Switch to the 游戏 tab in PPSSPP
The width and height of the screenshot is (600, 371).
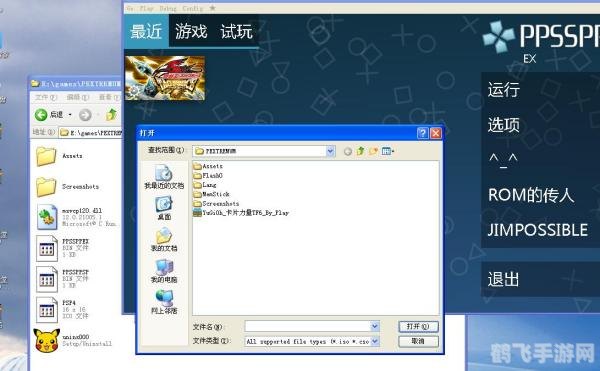click(191, 31)
